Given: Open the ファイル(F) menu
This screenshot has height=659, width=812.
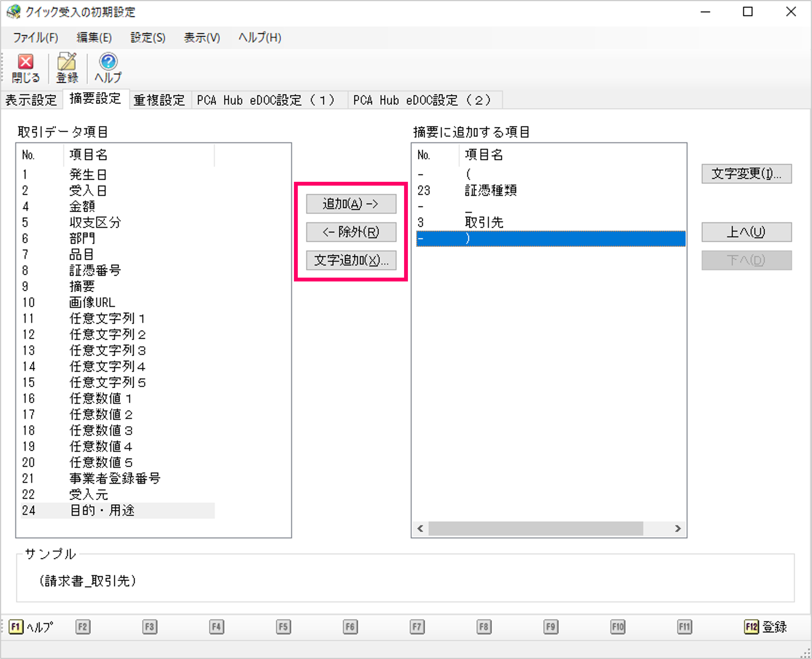Looking at the screenshot, I should point(35,38).
